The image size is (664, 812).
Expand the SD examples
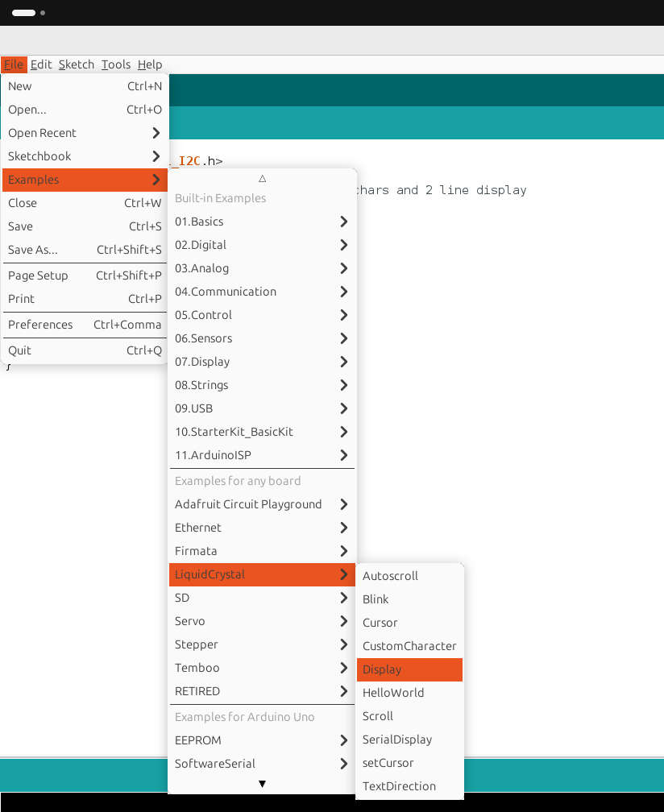click(x=262, y=598)
